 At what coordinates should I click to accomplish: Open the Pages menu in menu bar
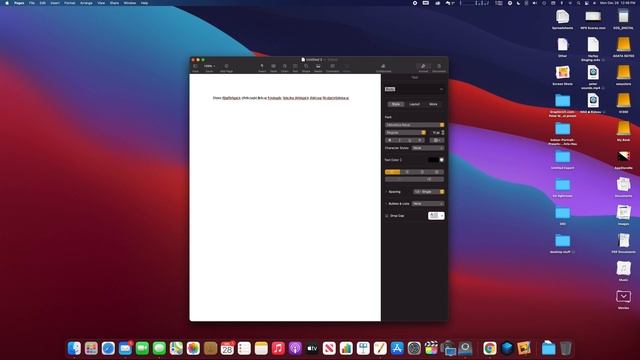[x=19, y=3]
